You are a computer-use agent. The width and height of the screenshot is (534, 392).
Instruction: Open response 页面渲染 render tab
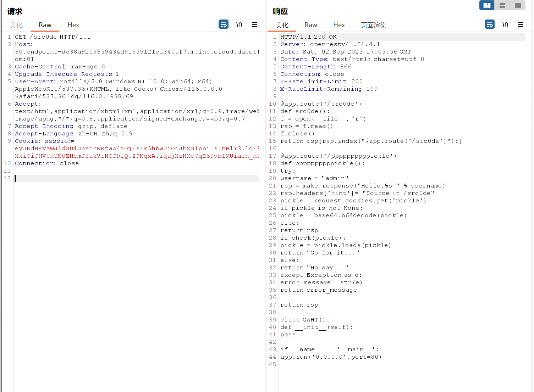pos(374,25)
